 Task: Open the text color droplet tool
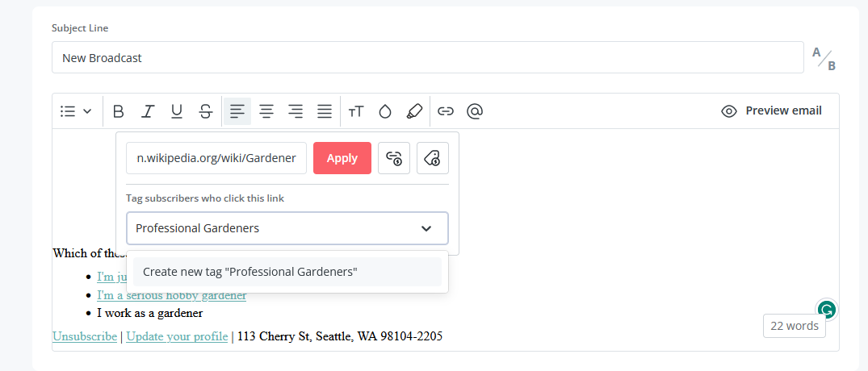click(384, 111)
